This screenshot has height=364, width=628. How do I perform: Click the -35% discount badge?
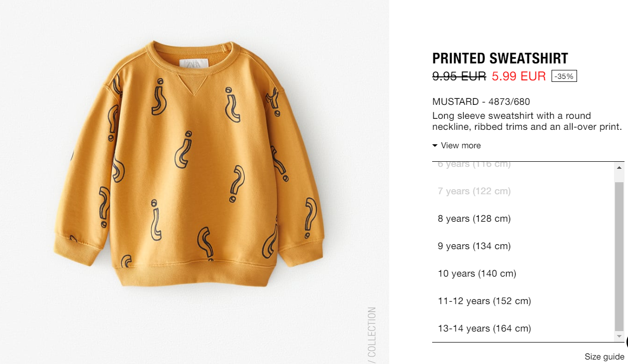(564, 76)
